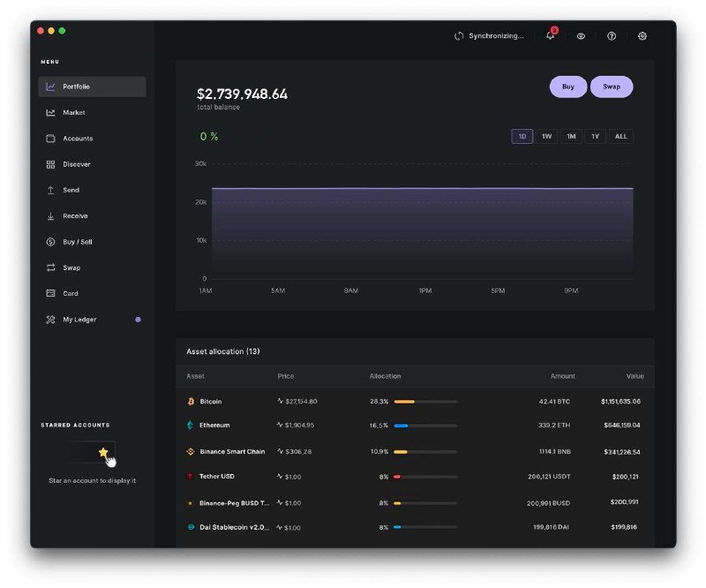Toggle discreet mode with the eye icon

581,36
